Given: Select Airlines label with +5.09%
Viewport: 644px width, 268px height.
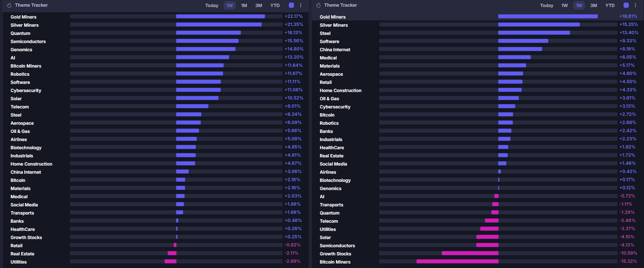Looking at the screenshot, I should (x=19, y=140).
